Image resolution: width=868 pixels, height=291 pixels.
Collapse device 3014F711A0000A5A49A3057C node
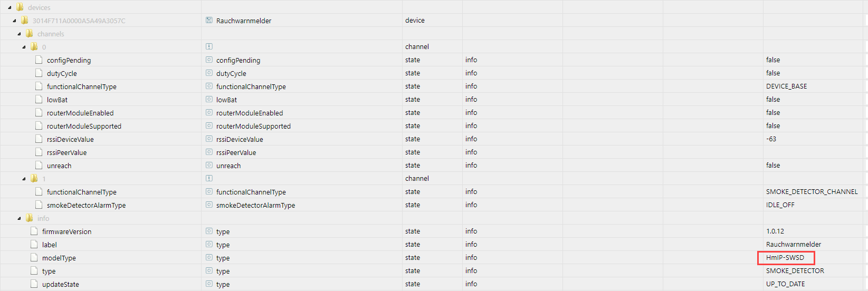(x=14, y=21)
